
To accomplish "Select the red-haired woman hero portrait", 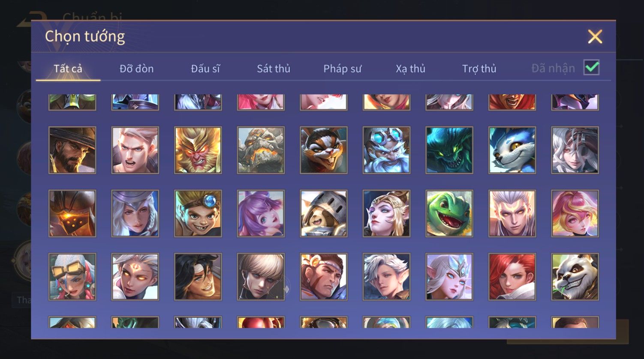I will (512, 276).
